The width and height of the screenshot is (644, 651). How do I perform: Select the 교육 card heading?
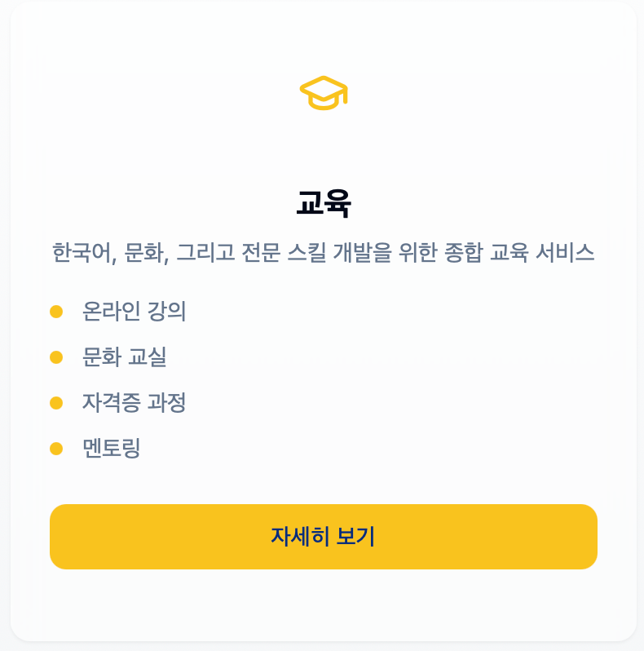[x=324, y=204]
